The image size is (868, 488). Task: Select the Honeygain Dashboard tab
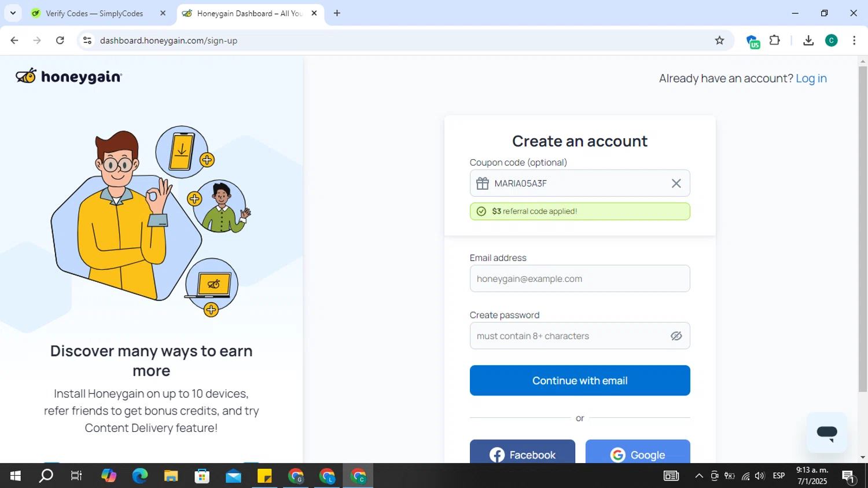(249, 13)
